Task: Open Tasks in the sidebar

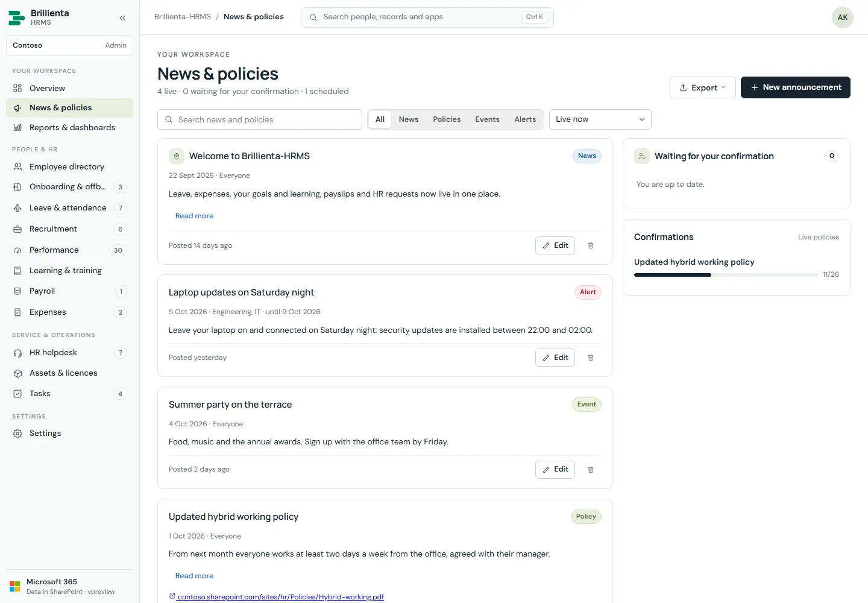Action: pyautogui.click(x=69, y=394)
